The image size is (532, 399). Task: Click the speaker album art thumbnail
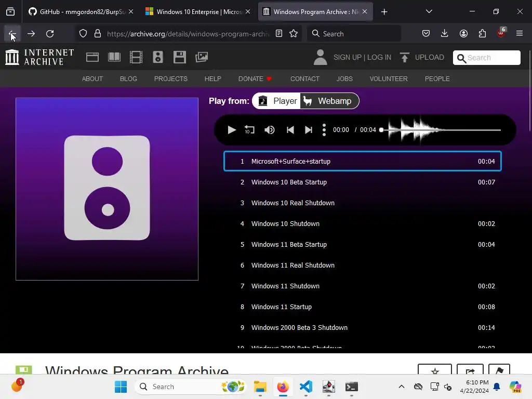pos(107,189)
